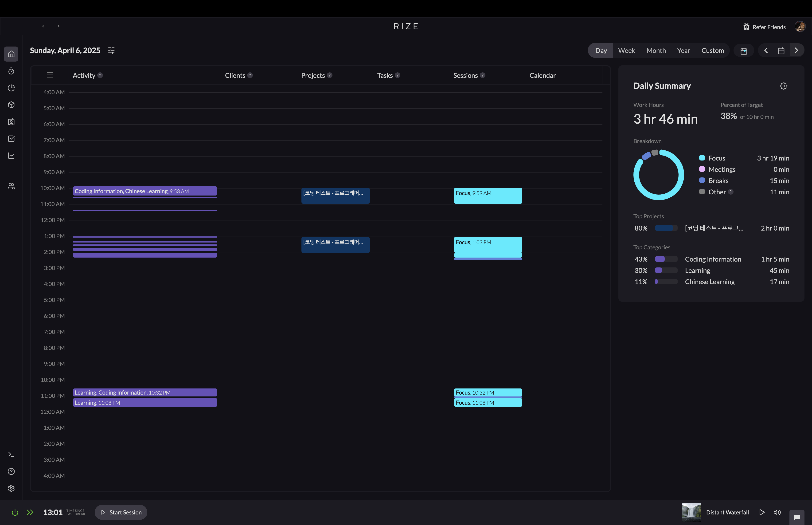Open the timer stopwatch sidebar icon

[x=11, y=71]
